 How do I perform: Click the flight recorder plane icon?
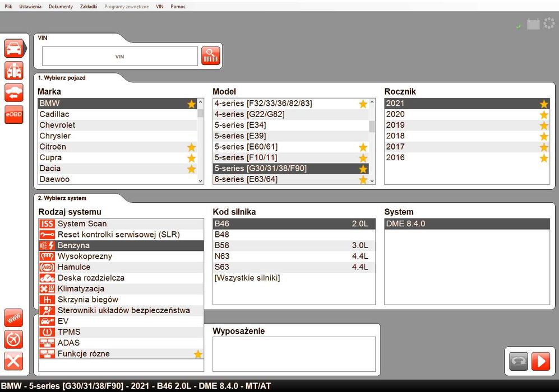pos(13,339)
